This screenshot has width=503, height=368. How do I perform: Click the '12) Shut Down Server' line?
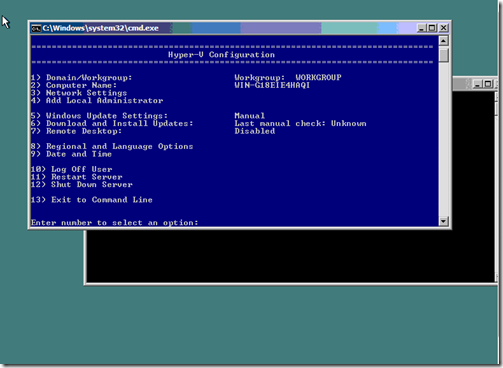[82, 185]
